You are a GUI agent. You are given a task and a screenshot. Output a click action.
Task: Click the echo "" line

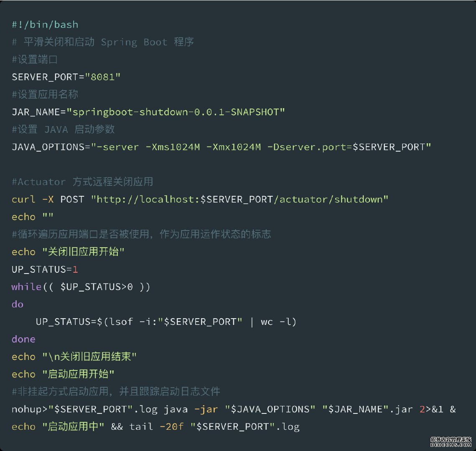coord(33,217)
